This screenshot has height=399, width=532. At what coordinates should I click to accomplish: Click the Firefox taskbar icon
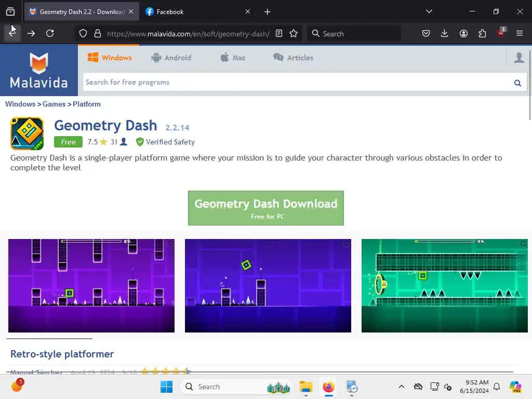click(328, 387)
